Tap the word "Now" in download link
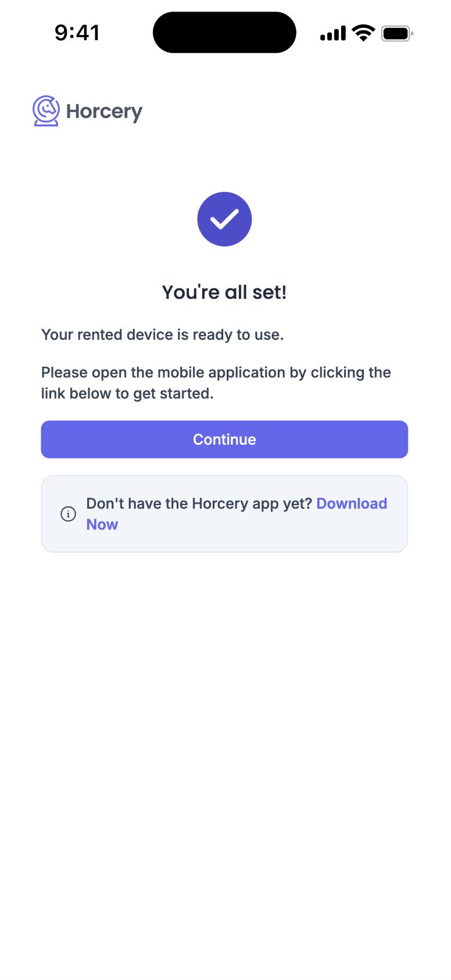Screen dimensions: 451x980 [102, 524]
